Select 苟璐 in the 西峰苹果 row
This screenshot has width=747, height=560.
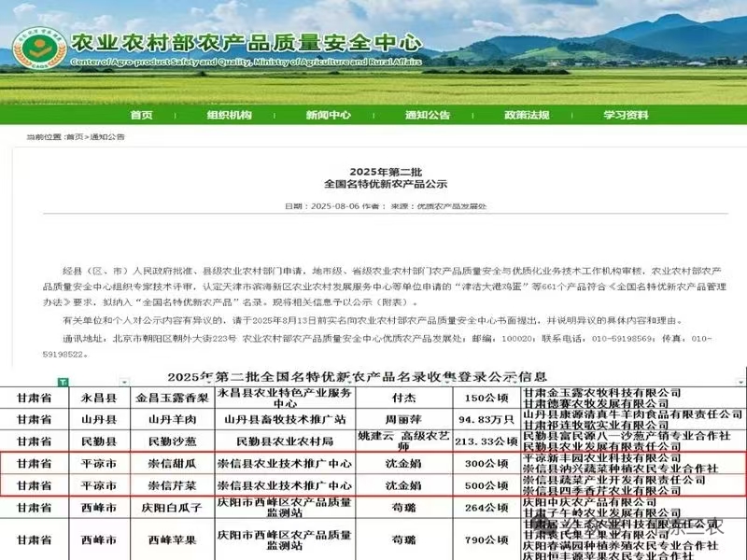pos(403,540)
